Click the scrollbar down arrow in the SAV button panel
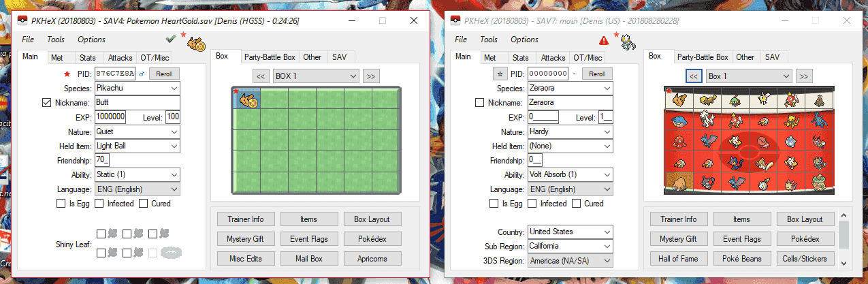The height and width of the screenshot is (284, 868). 843,263
